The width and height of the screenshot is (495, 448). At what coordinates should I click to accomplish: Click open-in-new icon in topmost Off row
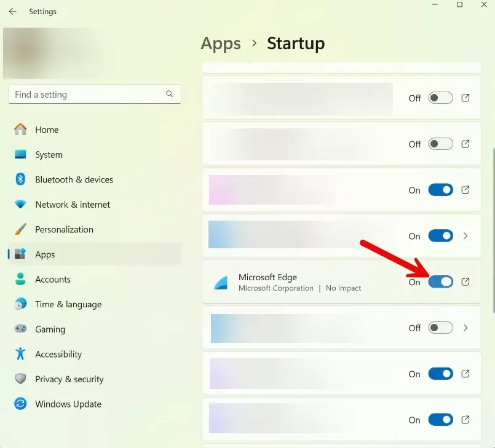pyautogui.click(x=465, y=98)
